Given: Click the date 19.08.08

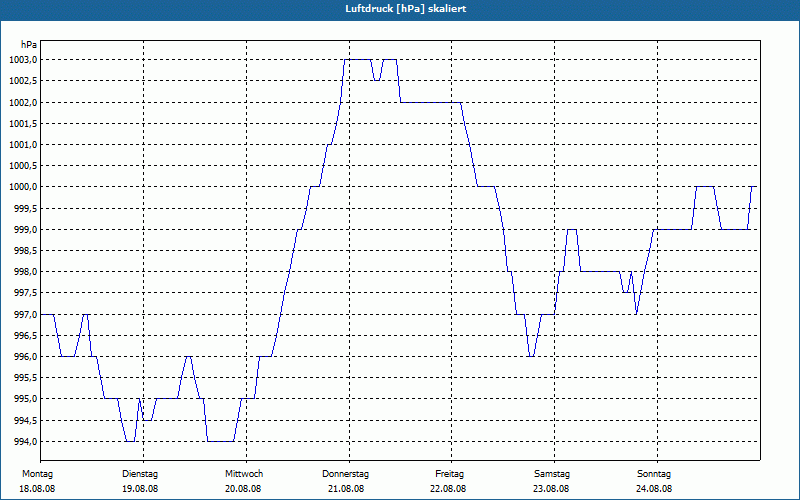Looking at the screenshot, I should pyautogui.click(x=140, y=489).
